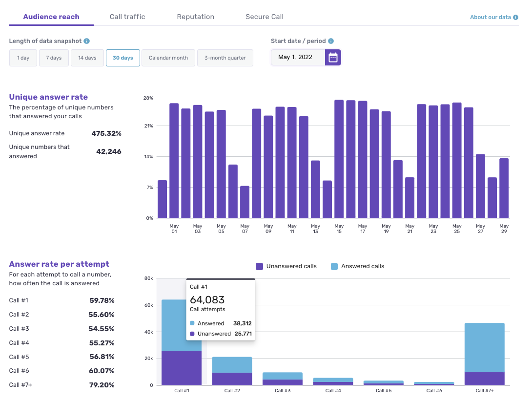Click info icon beside Length of data snapshot
Screen dimensions: 532x403
click(87, 42)
